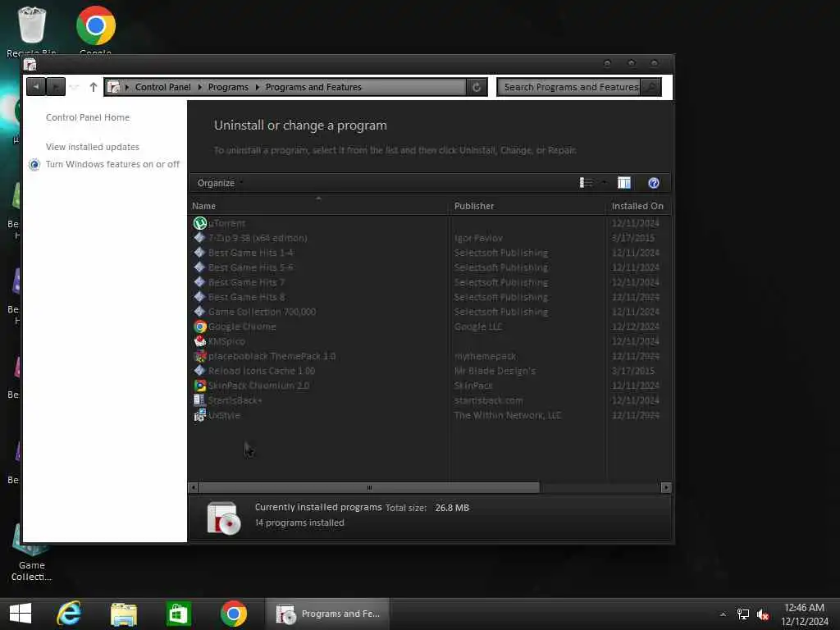The image size is (840, 630).
Task: Refresh the Programs and Features address bar
Action: 477,87
